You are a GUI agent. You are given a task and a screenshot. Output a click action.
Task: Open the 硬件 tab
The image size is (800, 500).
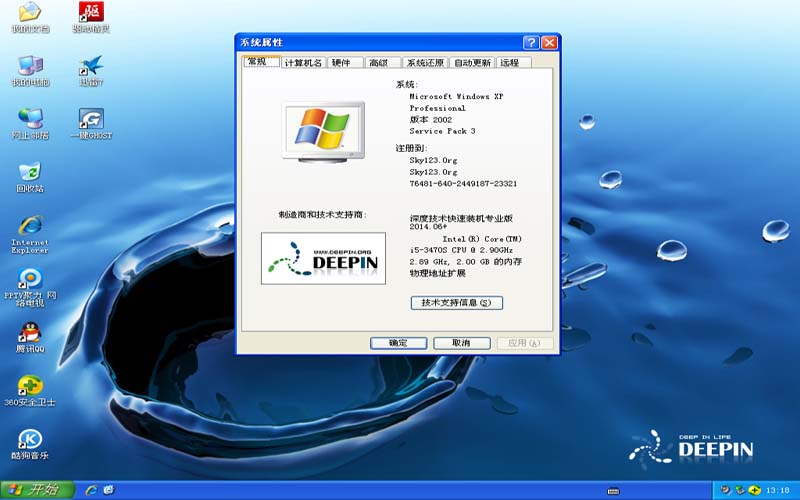(345, 62)
